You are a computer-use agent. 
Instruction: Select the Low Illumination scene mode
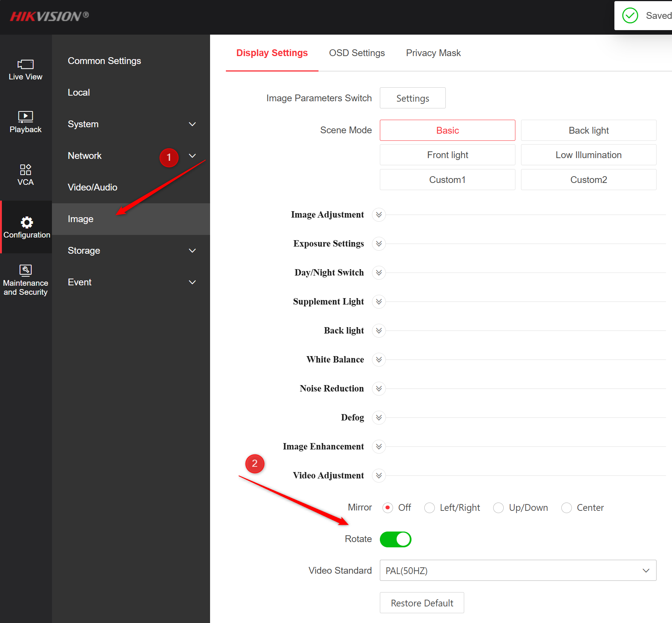click(x=589, y=155)
